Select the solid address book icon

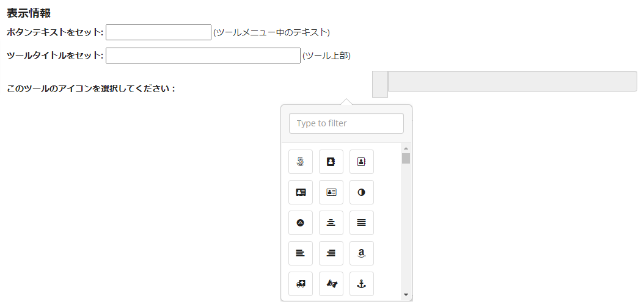(x=331, y=162)
